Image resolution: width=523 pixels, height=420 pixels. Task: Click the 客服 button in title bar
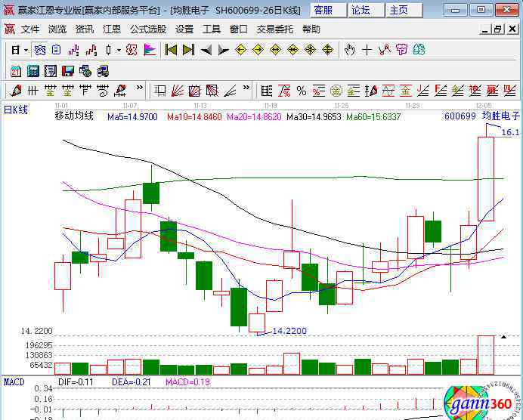323,10
